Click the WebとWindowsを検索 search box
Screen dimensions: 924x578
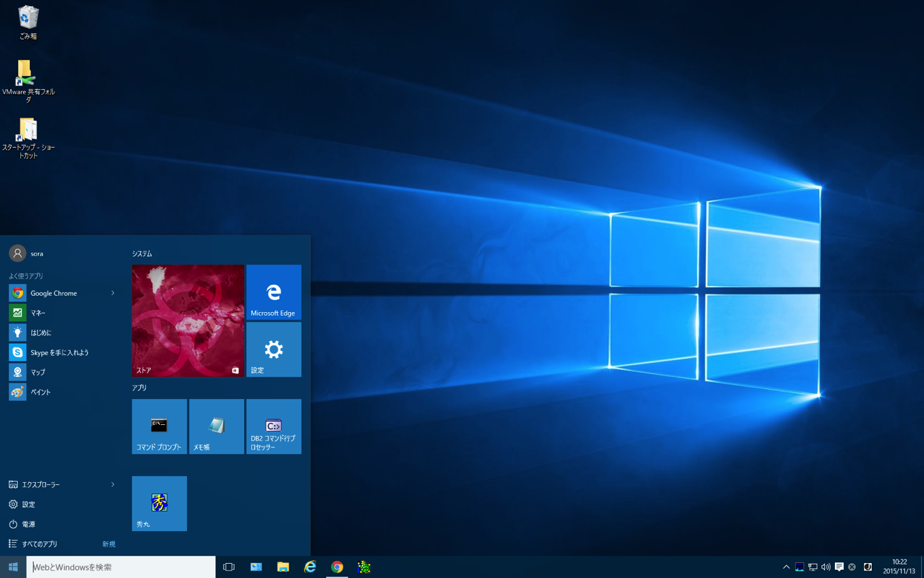(121, 567)
